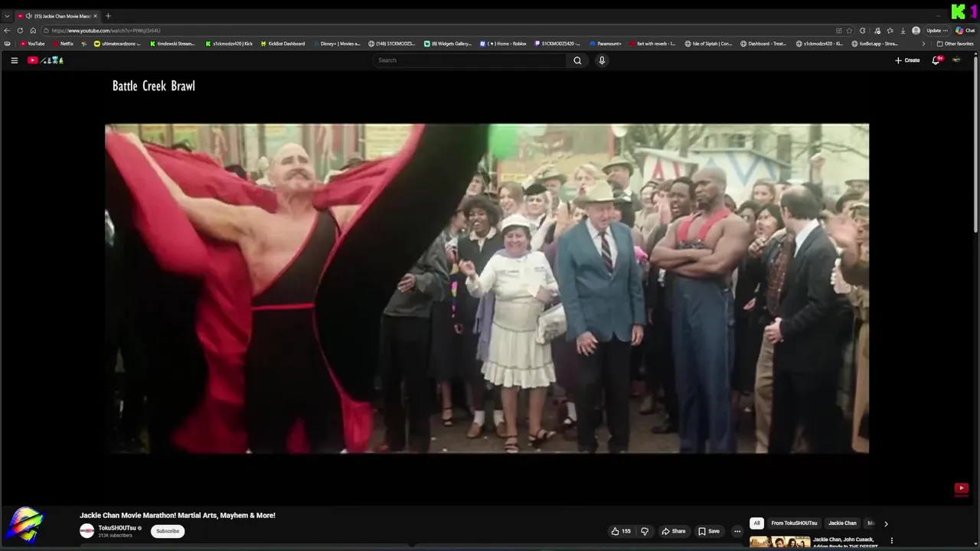980x551 pixels.
Task: Open browser downloads icon
Action: [903, 31]
